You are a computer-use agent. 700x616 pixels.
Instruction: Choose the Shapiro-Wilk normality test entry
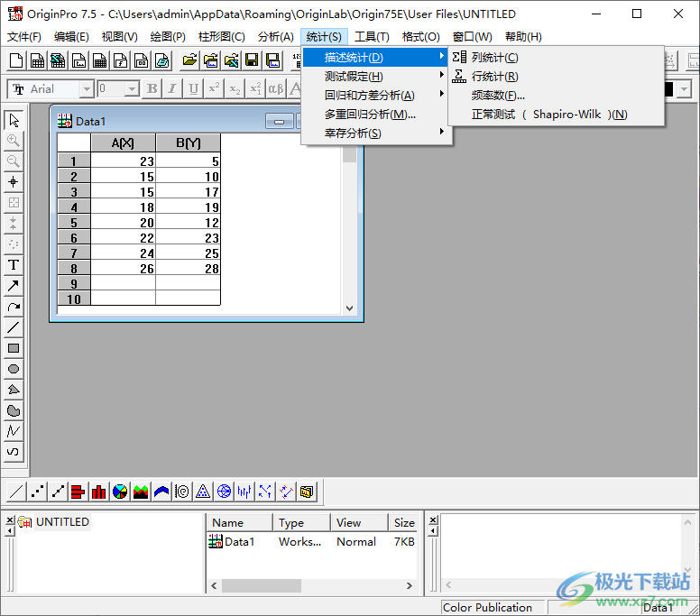pos(556,115)
